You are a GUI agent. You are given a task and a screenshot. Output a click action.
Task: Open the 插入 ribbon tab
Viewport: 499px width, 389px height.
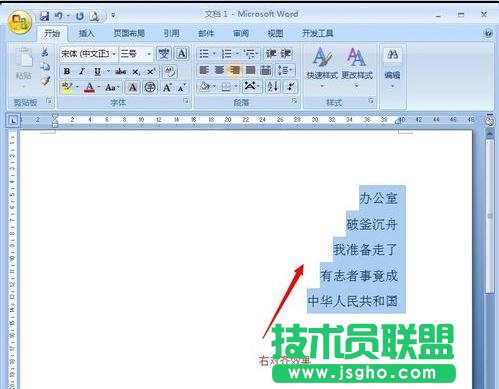tap(86, 33)
